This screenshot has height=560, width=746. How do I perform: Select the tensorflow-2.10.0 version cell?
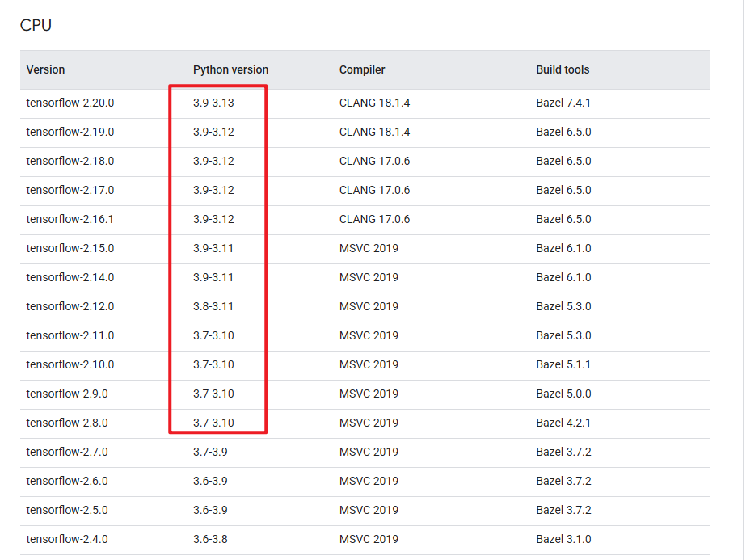pyautogui.click(x=70, y=364)
